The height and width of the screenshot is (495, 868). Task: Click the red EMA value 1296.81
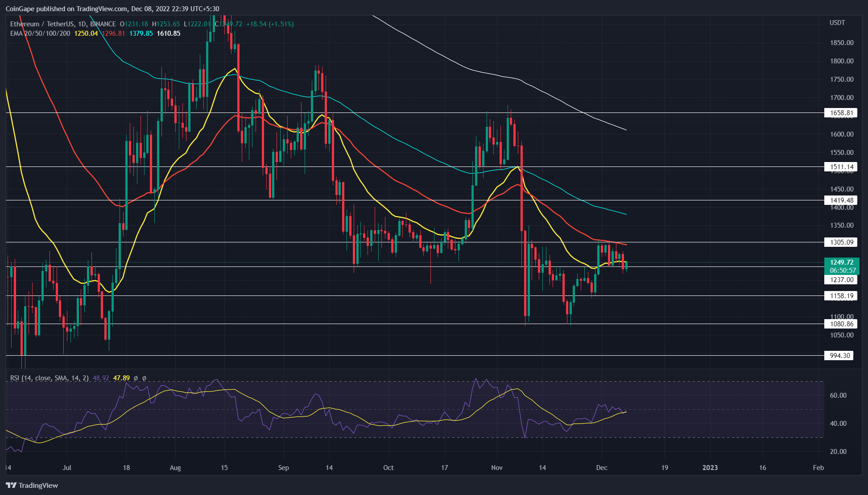click(x=113, y=33)
